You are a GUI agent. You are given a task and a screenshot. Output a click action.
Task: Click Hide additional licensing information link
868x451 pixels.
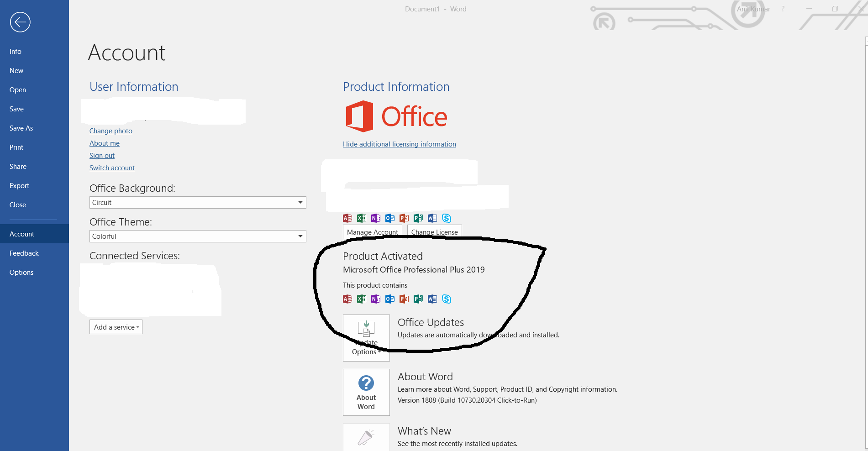click(x=400, y=144)
